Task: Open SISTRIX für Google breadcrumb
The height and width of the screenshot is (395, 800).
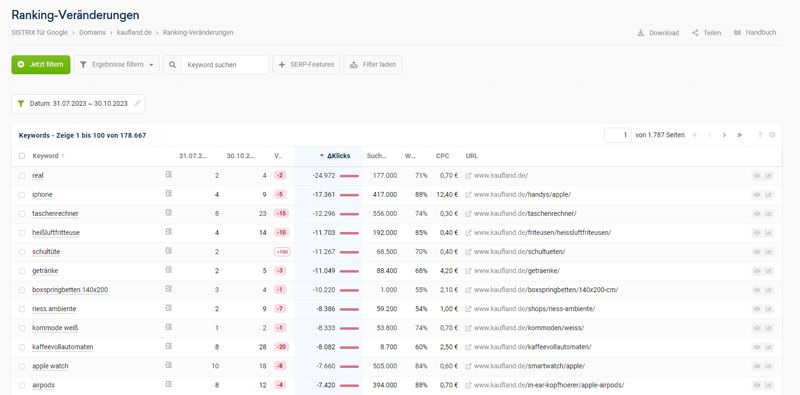Action: (x=39, y=32)
